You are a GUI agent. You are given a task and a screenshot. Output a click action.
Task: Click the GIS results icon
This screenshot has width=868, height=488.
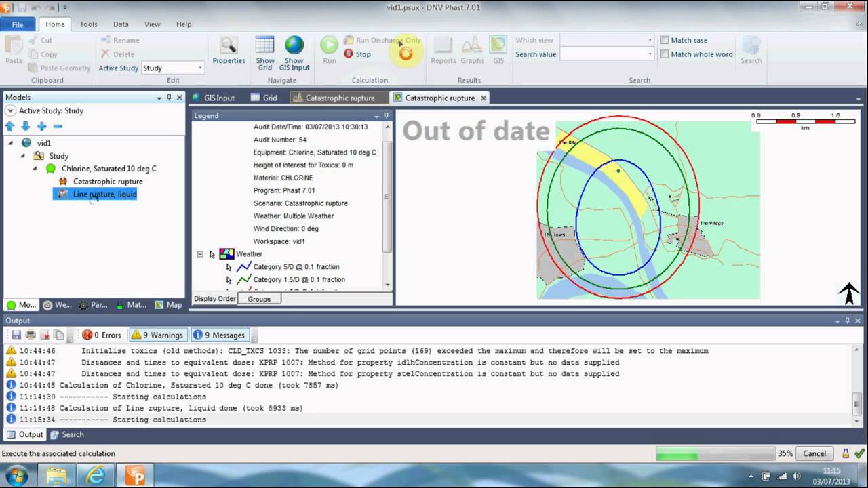click(498, 45)
